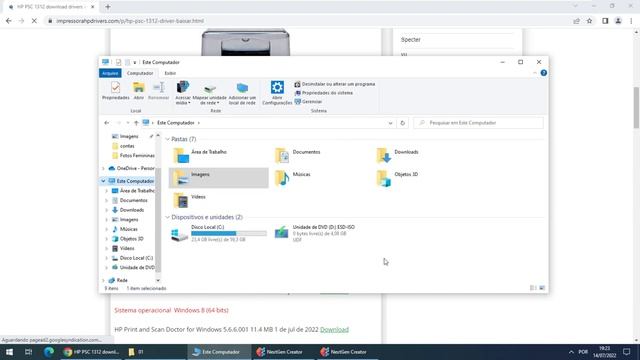This screenshot has height=360, width=640.
Task: Open address bar history dropdown
Action: pos(390,123)
